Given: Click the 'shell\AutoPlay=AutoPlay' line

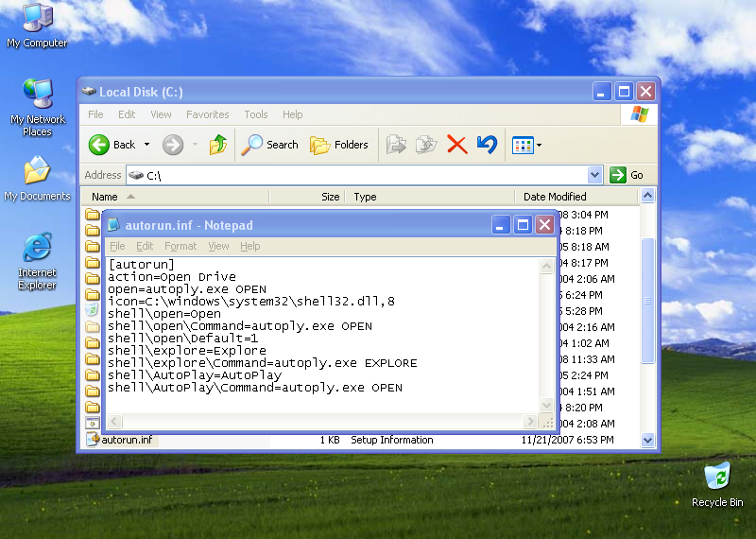Looking at the screenshot, I should point(195,375).
